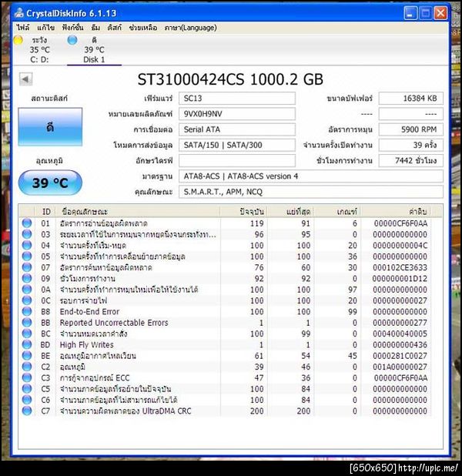This screenshot has height=476, width=462.
Task: Click status icon for attribute C6
Action: [x=27, y=400]
